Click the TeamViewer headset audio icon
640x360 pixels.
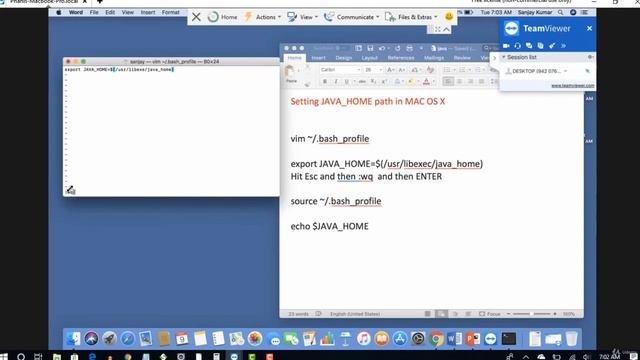[x=518, y=46]
